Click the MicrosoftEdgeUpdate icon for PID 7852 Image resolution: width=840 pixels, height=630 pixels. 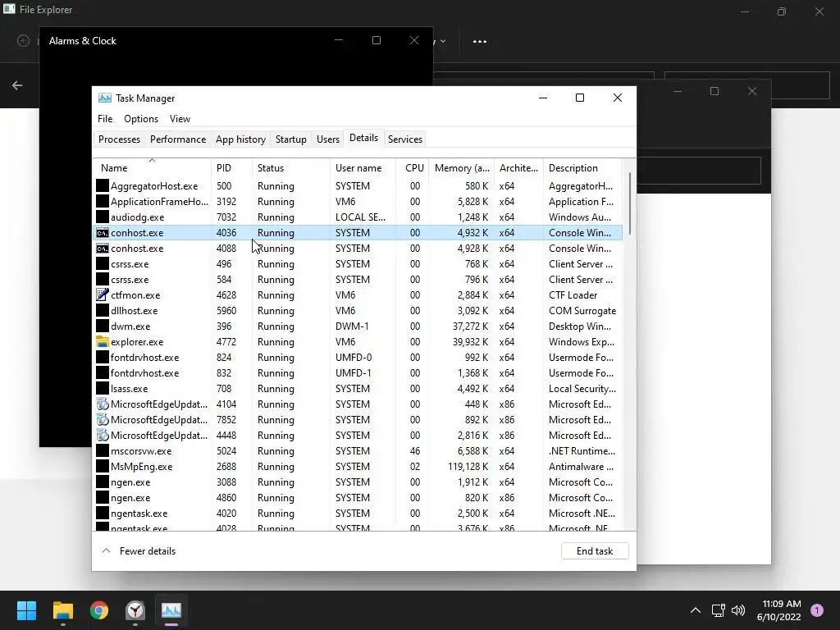point(103,420)
